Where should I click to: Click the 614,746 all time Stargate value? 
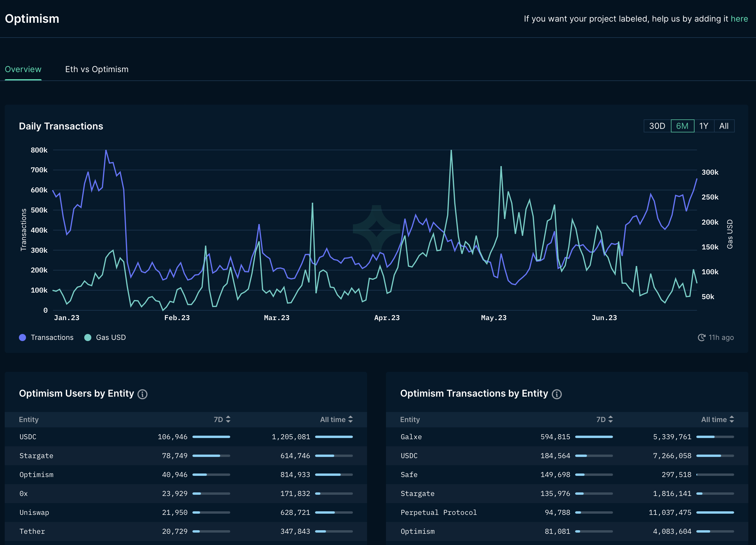click(x=295, y=456)
